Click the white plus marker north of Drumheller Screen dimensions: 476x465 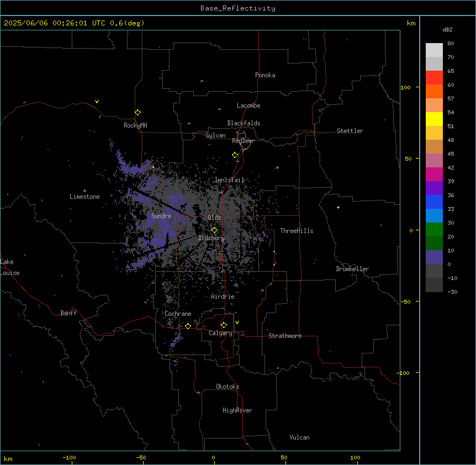click(x=338, y=207)
